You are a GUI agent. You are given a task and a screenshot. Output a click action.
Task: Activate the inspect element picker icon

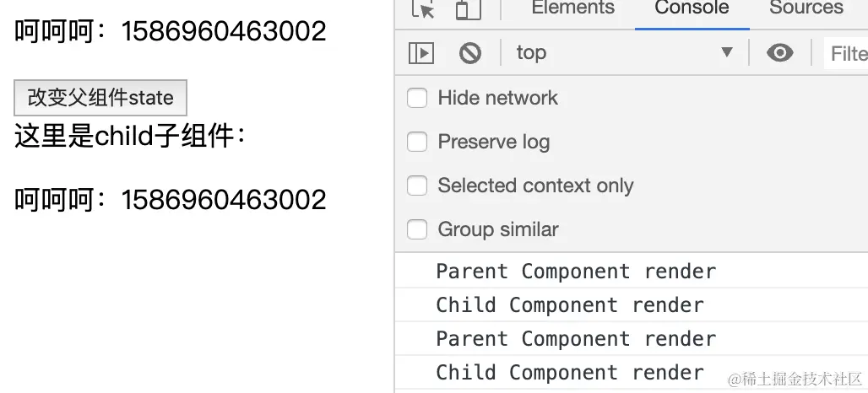point(424,9)
